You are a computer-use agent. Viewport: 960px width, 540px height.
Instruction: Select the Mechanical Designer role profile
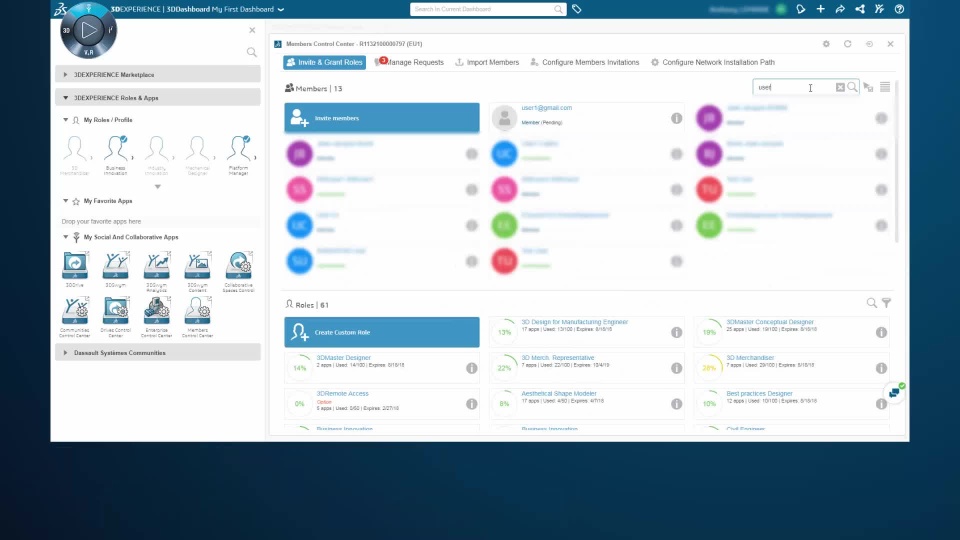[197, 149]
